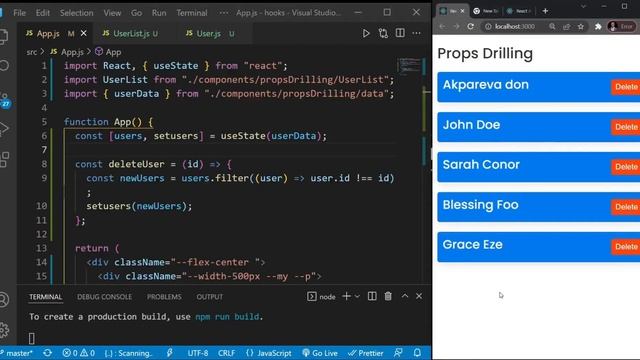Delete John Doe in browser
This screenshot has width=640, height=360.
coord(625,127)
